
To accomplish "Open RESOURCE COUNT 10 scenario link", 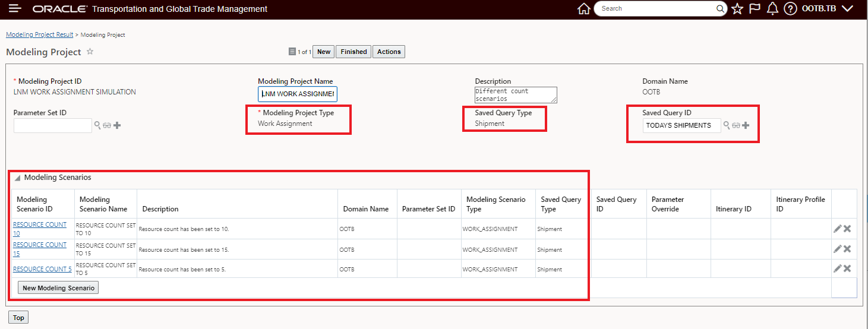I will [40, 229].
